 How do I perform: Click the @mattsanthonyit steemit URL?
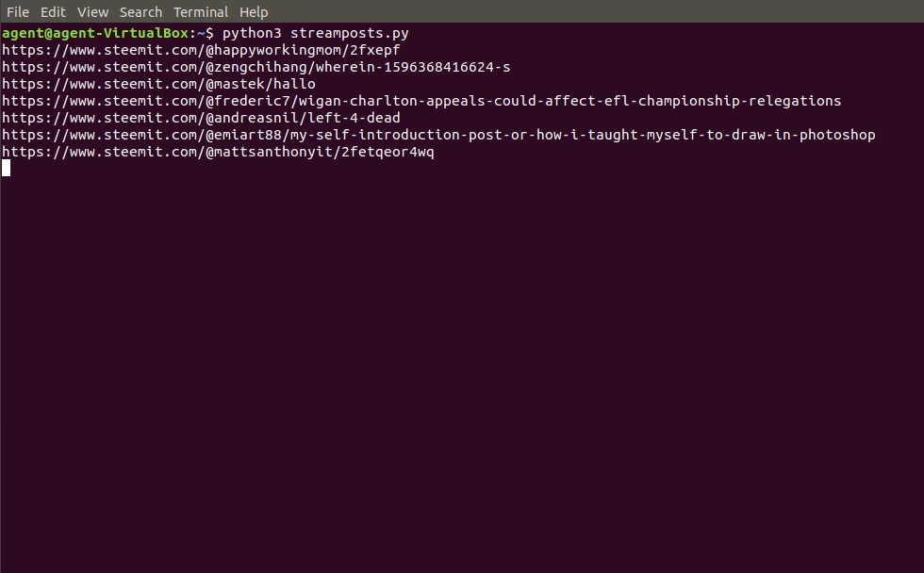218,152
